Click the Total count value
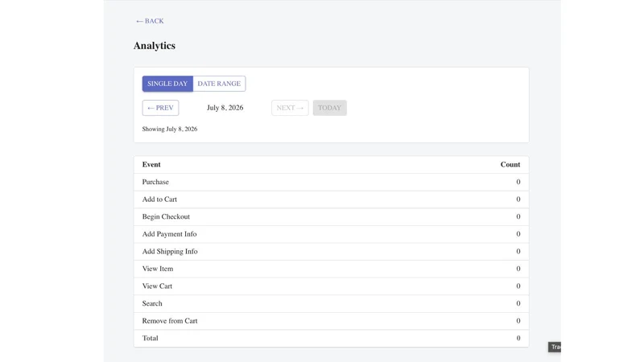The image size is (644, 362). [x=518, y=338]
